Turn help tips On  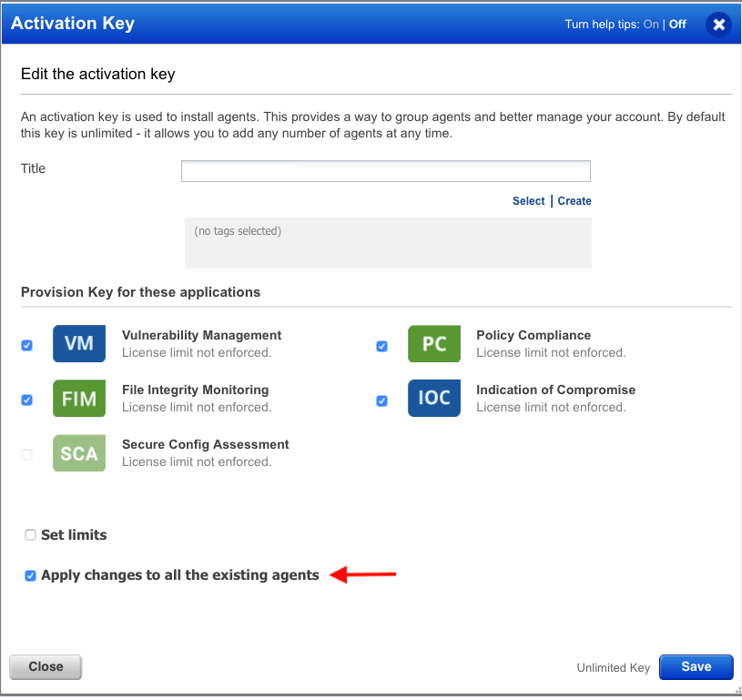pos(649,24)
